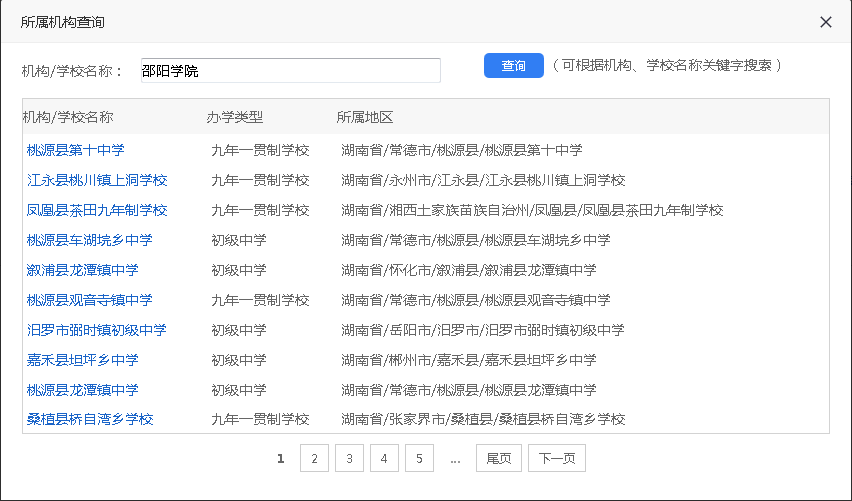Image resolution: width=852 pixels, height=501 pixels.
Task: Click the 尾页 last page button
Action: 499,458
